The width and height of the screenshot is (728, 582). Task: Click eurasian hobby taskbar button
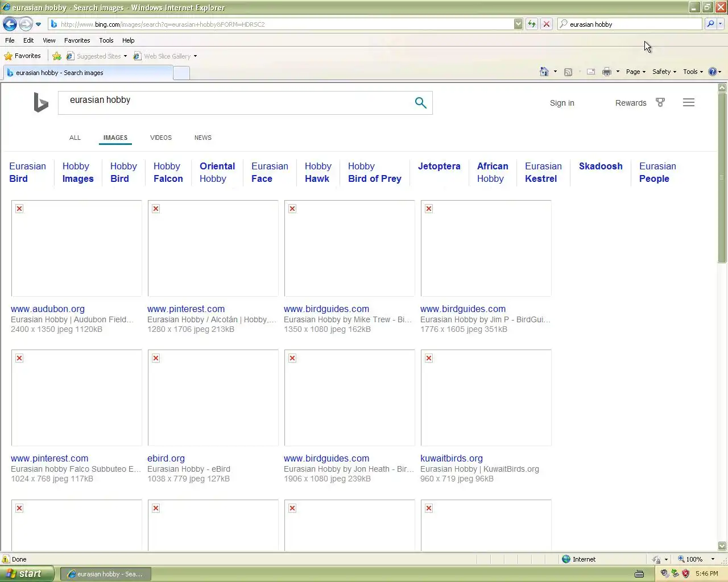click(x=106, y=574)
